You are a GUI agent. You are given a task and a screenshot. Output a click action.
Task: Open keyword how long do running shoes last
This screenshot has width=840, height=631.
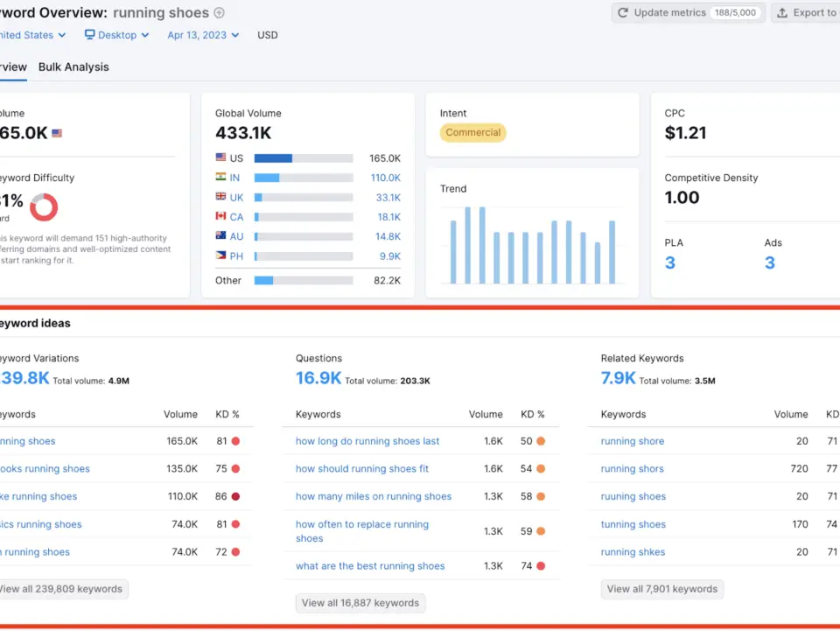click(367, 441)
